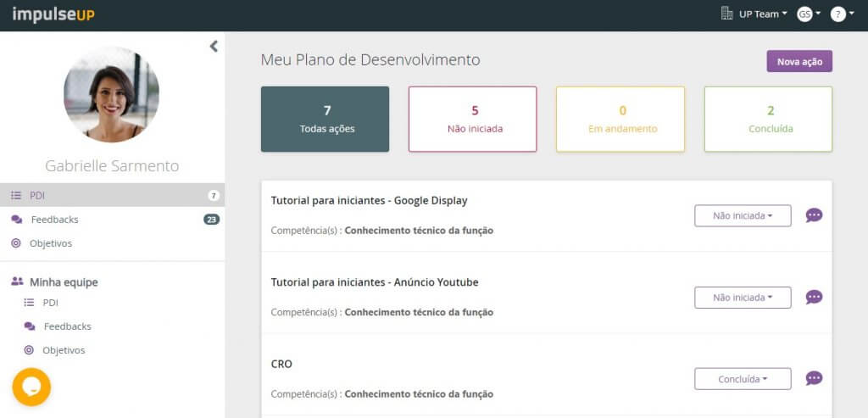This screenshot has width=868, height=418.
Task: Expand the Concluída status dropdown for CRO
Action: pyautogui.click(x=743, y=379)
